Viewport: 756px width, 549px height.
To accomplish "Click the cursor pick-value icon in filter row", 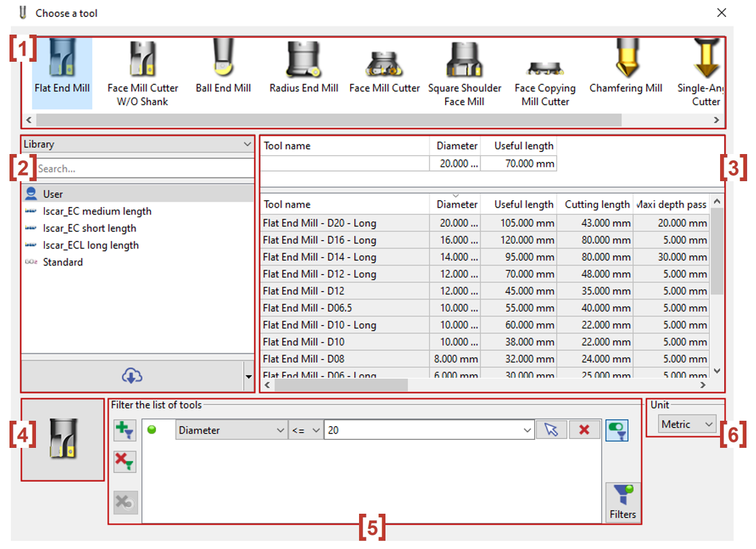I will (551, 430).
